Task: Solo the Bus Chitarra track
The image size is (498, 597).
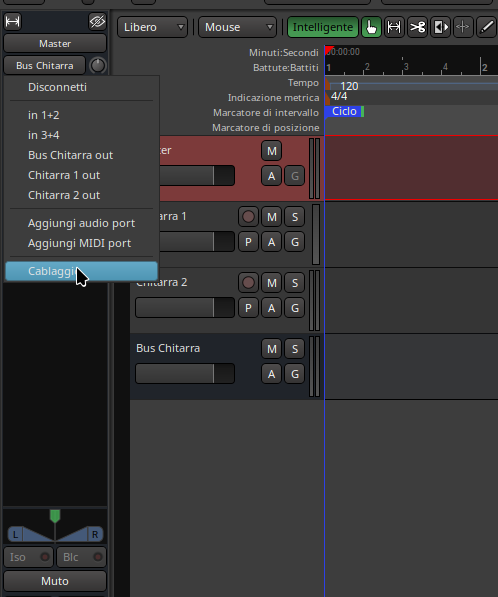Action: pos(295,348)
